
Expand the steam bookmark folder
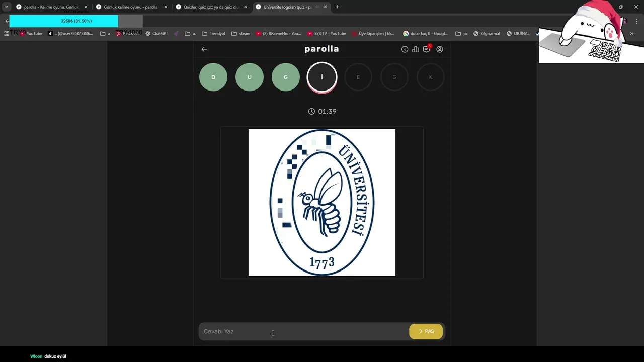click(240, 34)
